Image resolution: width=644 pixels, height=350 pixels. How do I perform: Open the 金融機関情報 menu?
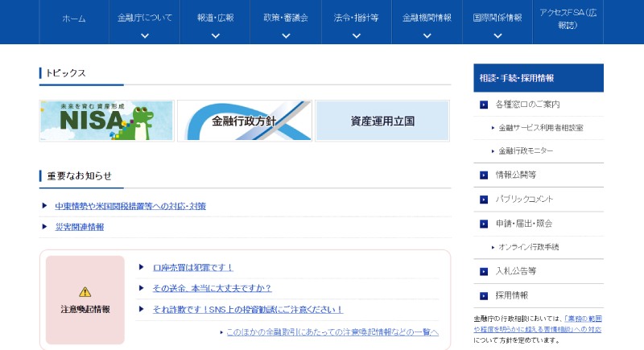point(427,18)
